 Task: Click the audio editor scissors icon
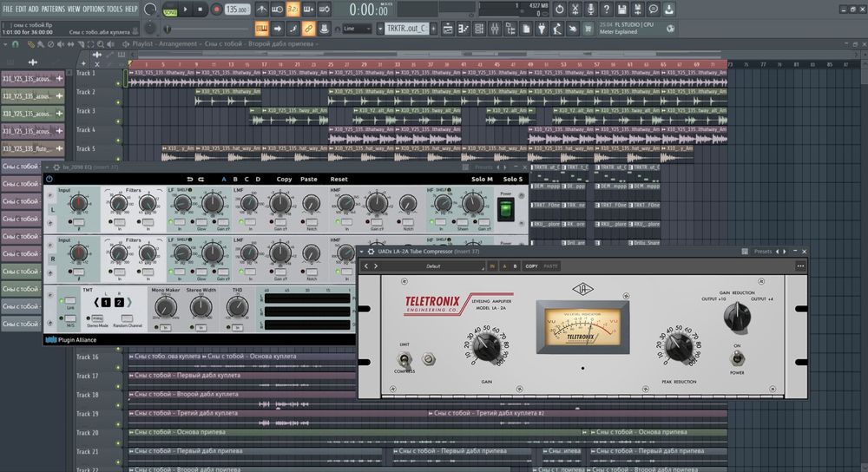[x=575, y=9]
